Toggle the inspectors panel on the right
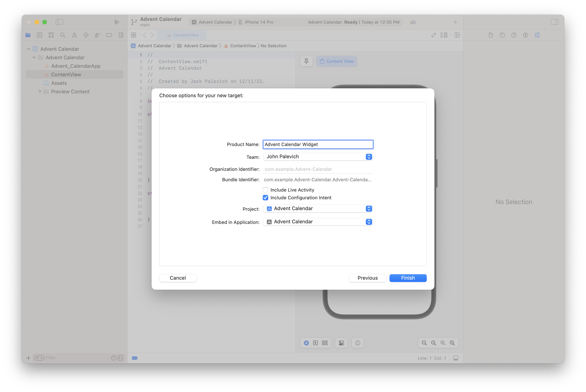The width and height of the screenshot is (586, 392). (554, 22)
